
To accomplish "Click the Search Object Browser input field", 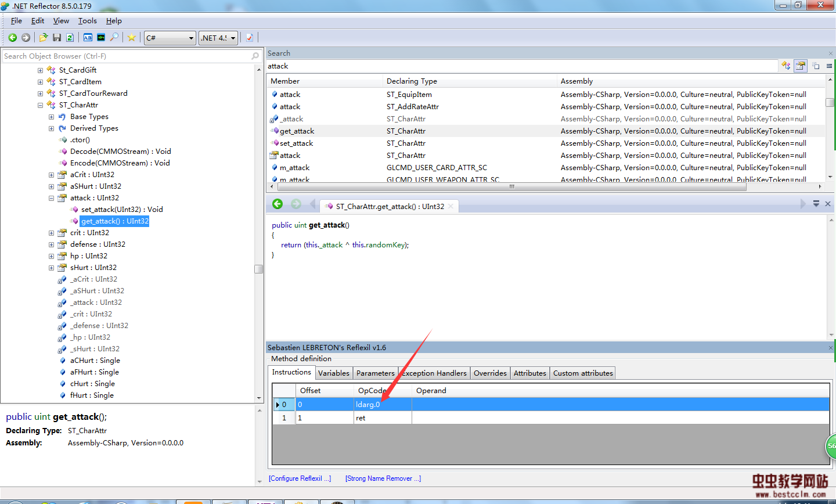I will [127, 56].
